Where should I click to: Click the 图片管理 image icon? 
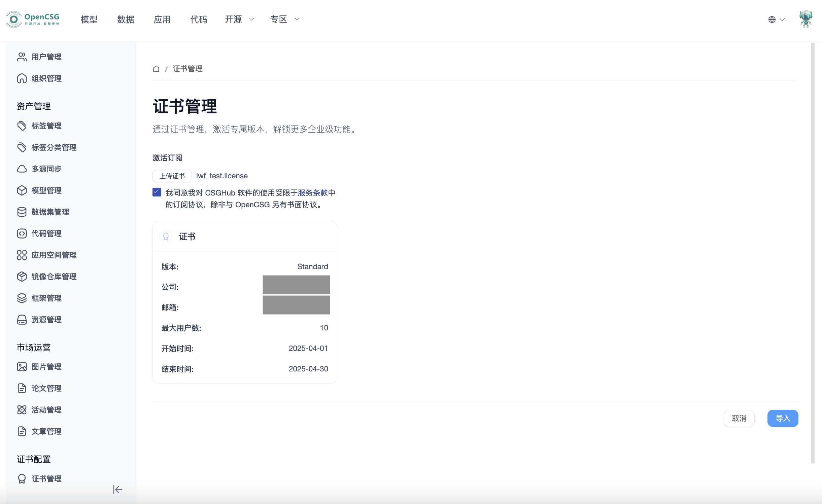pyautogui.click(x=22, y=367)
